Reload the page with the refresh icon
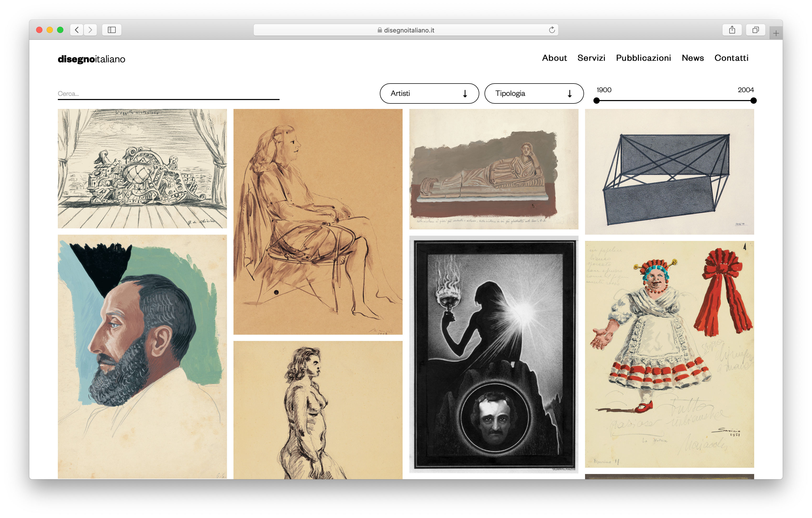This screenshot has height=518, width=812. (552, 30)
